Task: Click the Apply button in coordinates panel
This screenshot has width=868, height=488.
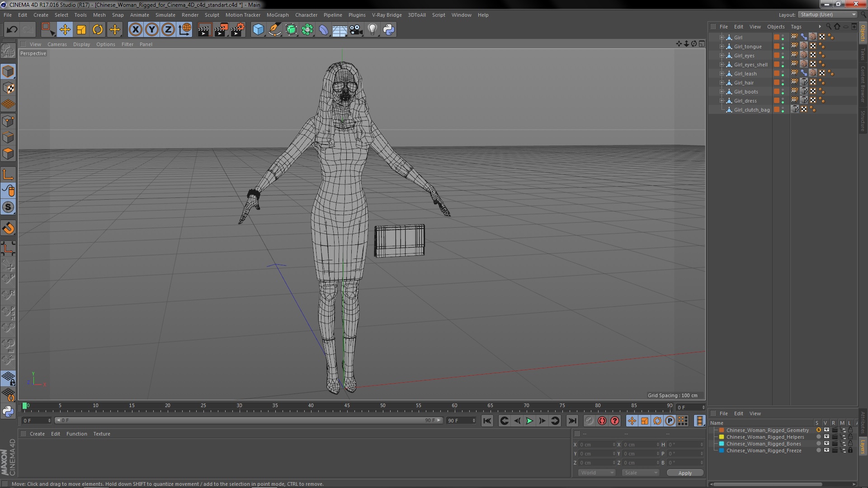Action: (685, 473)
